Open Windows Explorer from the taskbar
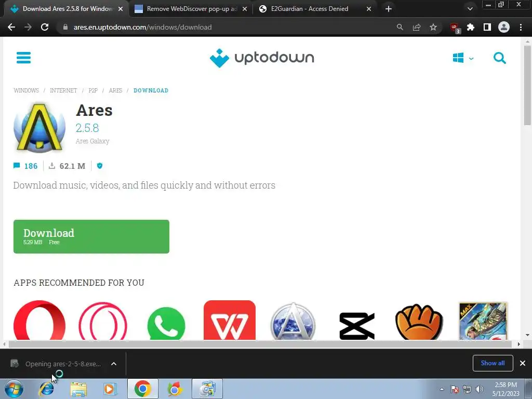 78,389
